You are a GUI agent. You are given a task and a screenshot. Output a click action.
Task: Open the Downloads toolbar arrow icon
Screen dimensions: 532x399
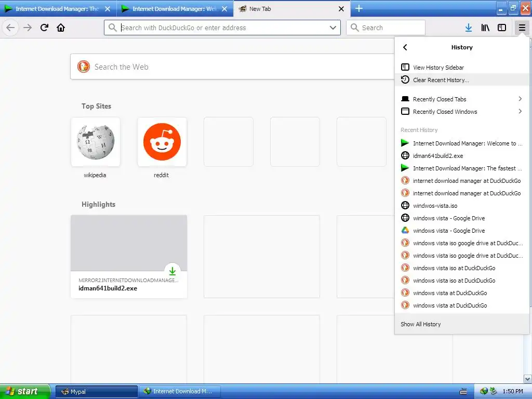469,28
